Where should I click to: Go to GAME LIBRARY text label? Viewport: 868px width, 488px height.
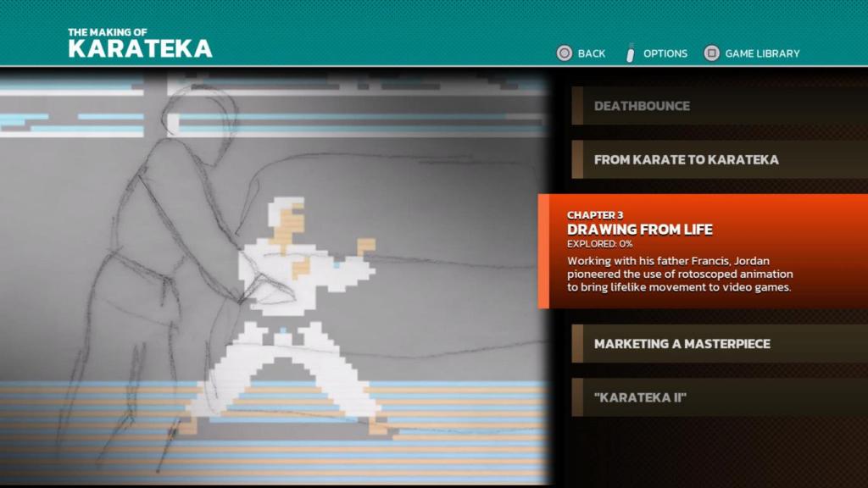tap(762, 53)
